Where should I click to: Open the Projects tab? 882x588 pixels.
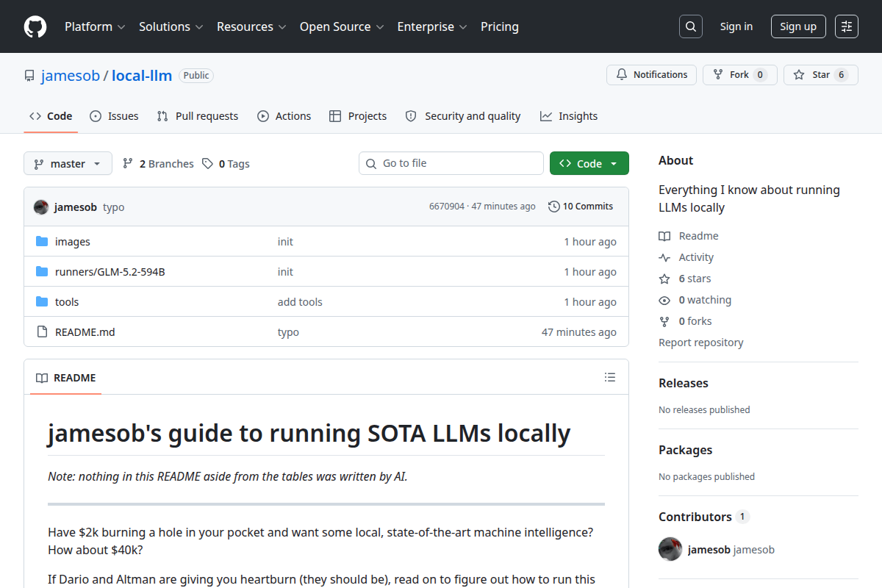pyautogui.click(x=358, y=116)
